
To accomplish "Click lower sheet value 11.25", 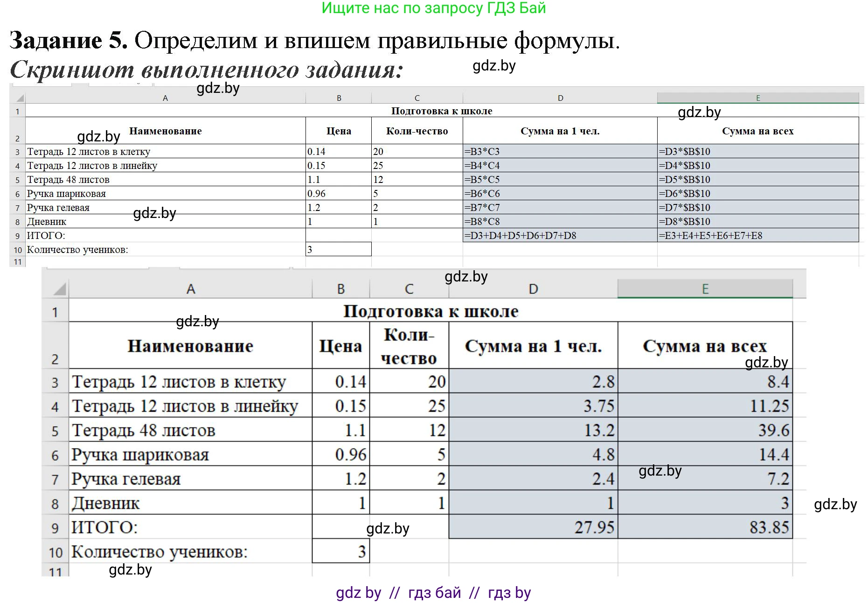I will pos(705,406).
